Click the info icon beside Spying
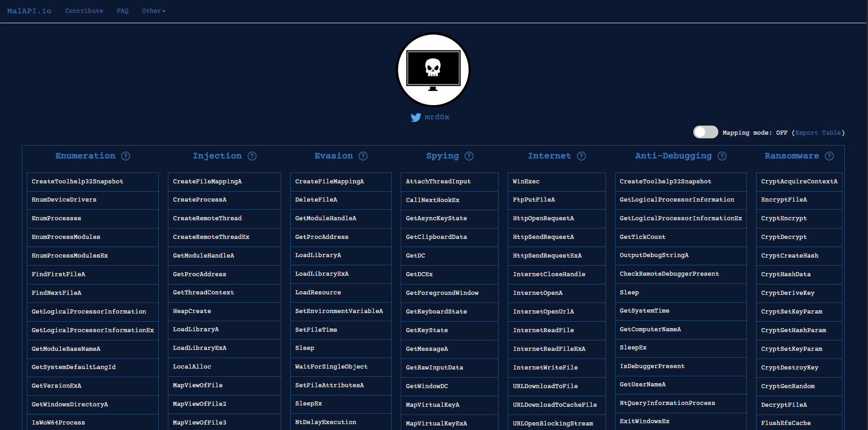The height and width of the screenshot is (430, 868). [469, 156]
